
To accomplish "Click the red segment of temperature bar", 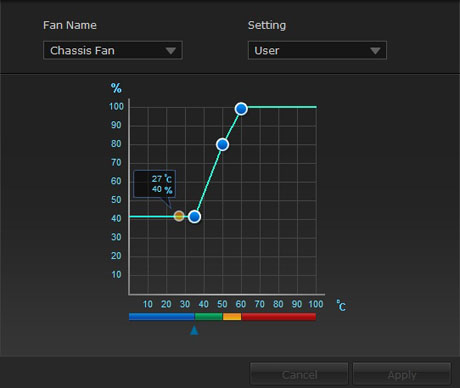I will click(279, 316).
